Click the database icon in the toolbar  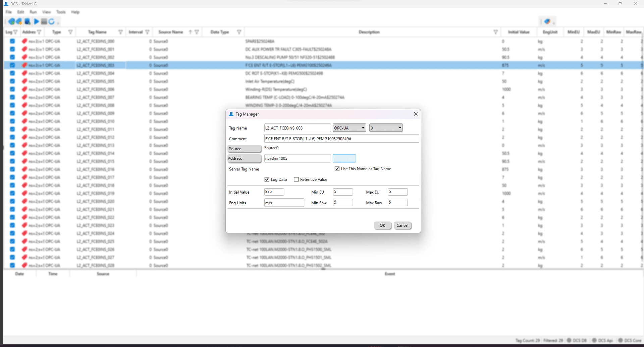pyautogui.click(x=28, y=21)
